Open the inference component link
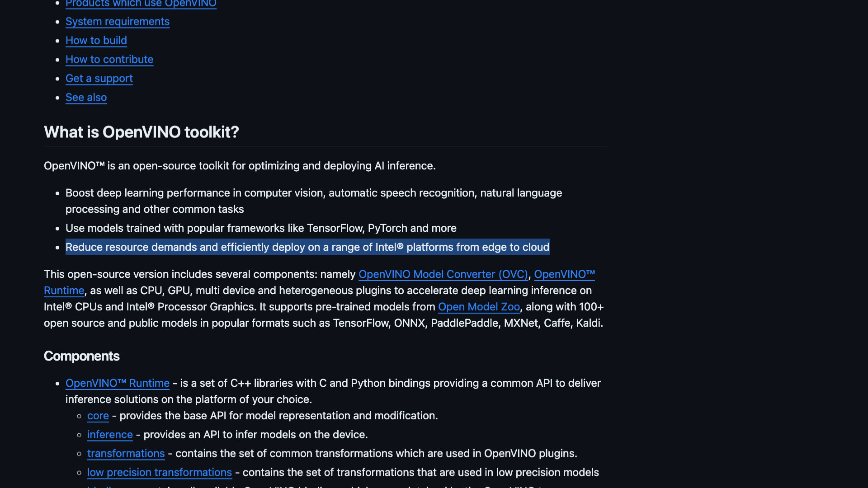Image resolution: width=868 pixels, height=488 pixels. pyautogui.click(x=110, y=435)
